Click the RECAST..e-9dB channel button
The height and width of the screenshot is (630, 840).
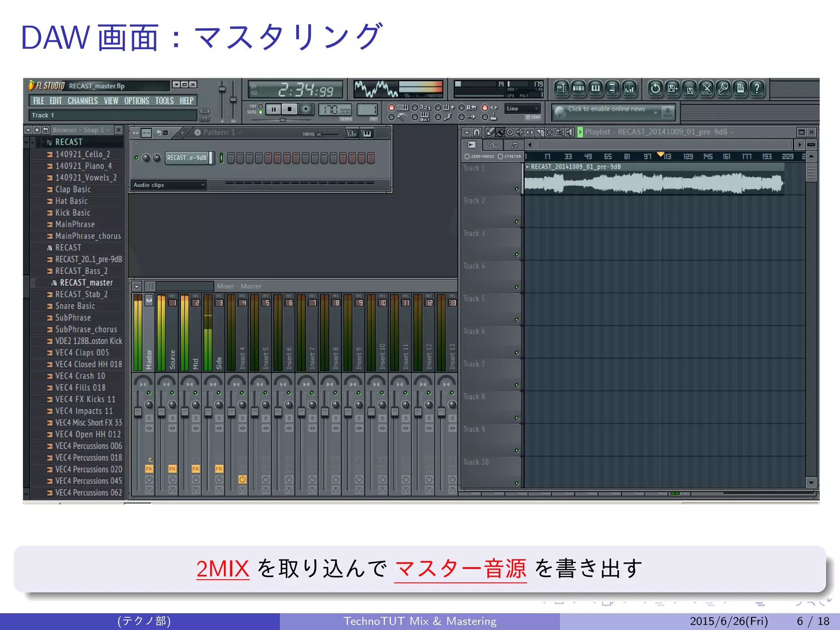coord(187,158)
